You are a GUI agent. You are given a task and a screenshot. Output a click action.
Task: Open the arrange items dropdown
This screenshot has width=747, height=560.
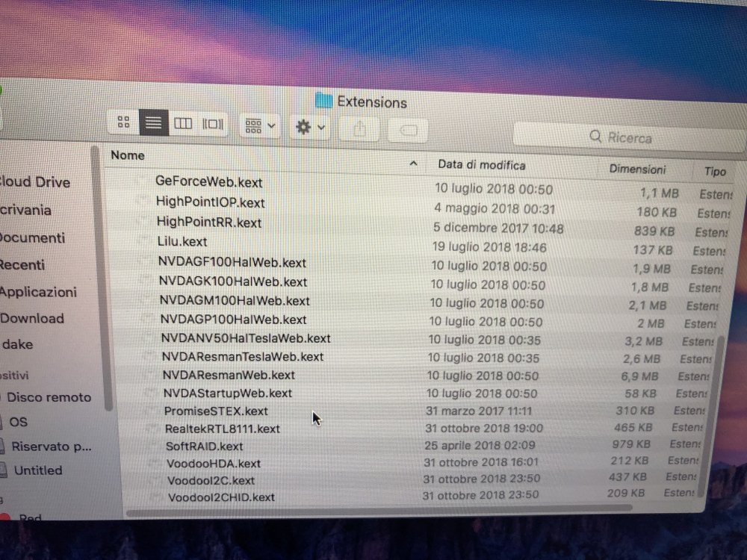point(260,126)
